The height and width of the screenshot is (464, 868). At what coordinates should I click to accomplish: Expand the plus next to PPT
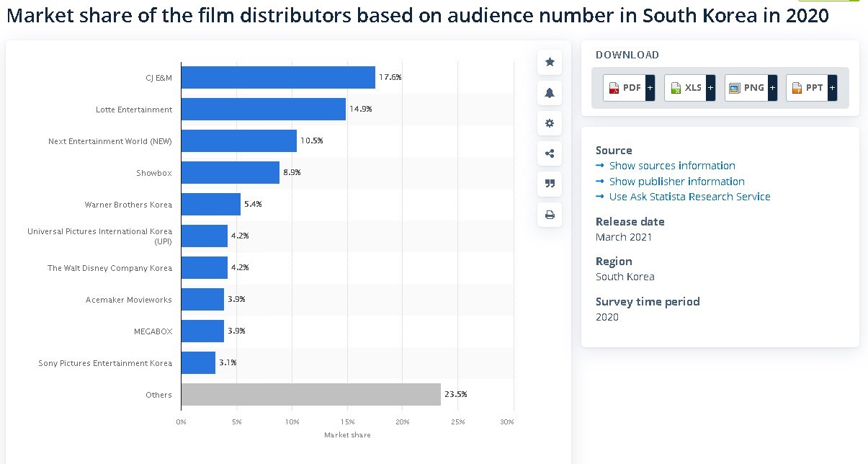coord(833,88)
